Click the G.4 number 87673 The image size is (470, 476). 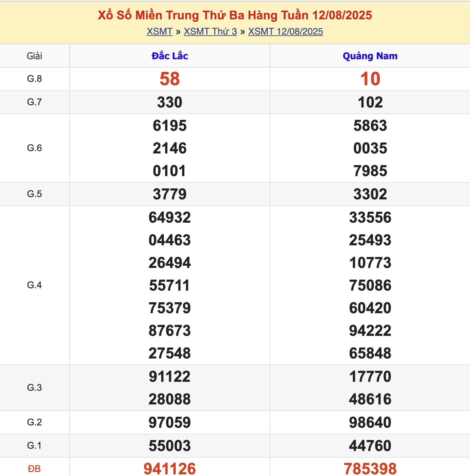[x=170, y=331]
